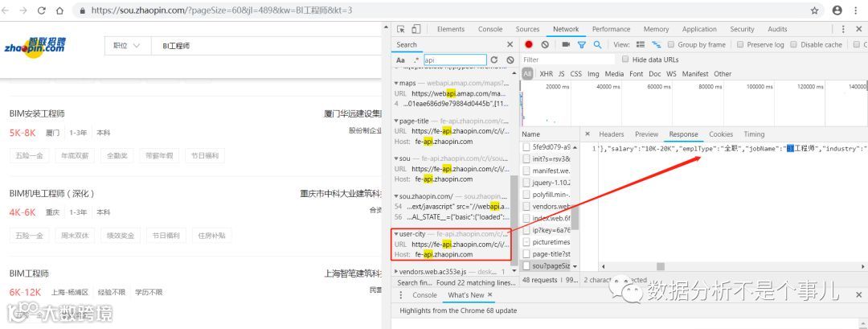The height and width of the screenshot is (329, 868).
Task: Select the jquery-1.10 request row
Action: pyautogui.click(x=547, y=183)
